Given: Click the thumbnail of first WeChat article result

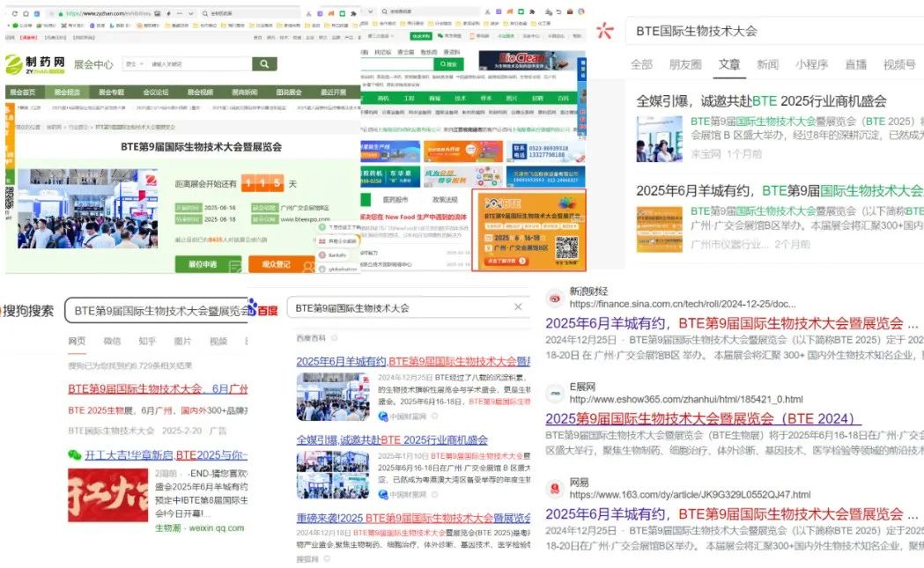Looking at the screenshot, I should [x=659, y=138].
